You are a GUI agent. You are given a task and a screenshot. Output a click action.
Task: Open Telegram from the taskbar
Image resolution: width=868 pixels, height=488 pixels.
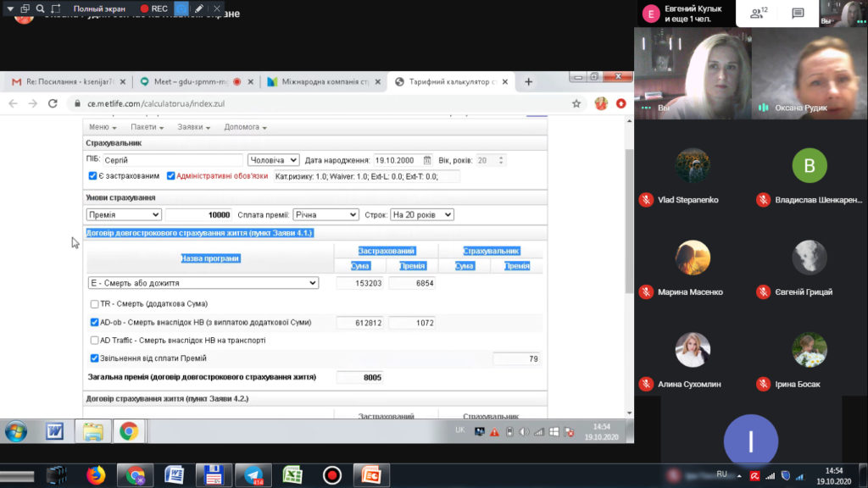tap(247, 474)
